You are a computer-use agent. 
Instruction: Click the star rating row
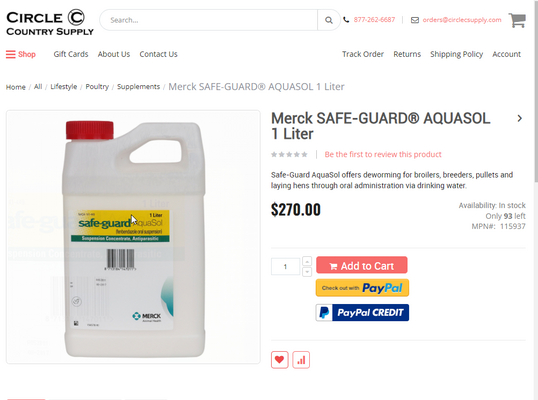coord(289,154)
